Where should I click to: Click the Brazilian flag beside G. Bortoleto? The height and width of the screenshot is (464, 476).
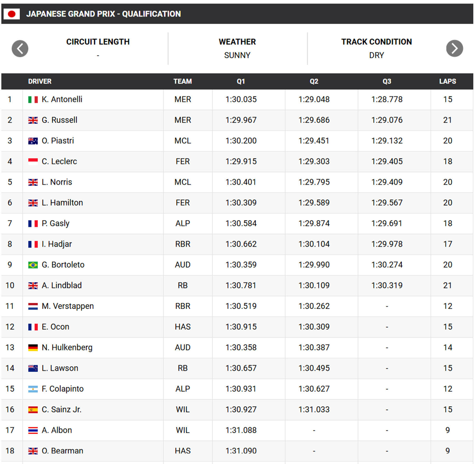point(33,265)
